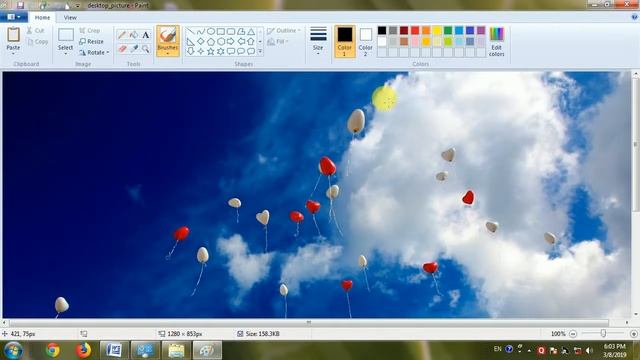Viewport: 640px width, 360px height.
Task: Open the Windows Start menu orb
Action: tap(13, 350)
